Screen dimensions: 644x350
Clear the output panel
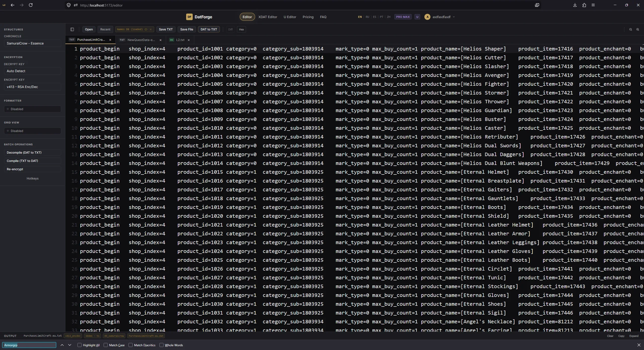610,336
